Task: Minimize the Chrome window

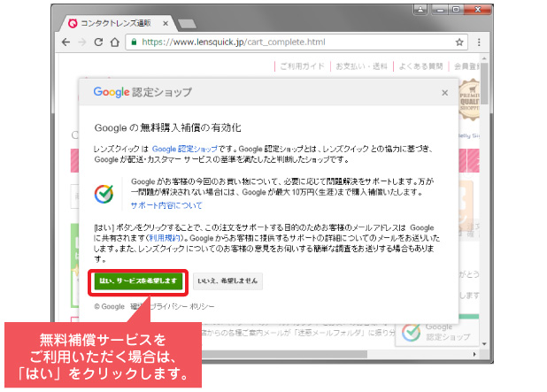Action: 441,10
